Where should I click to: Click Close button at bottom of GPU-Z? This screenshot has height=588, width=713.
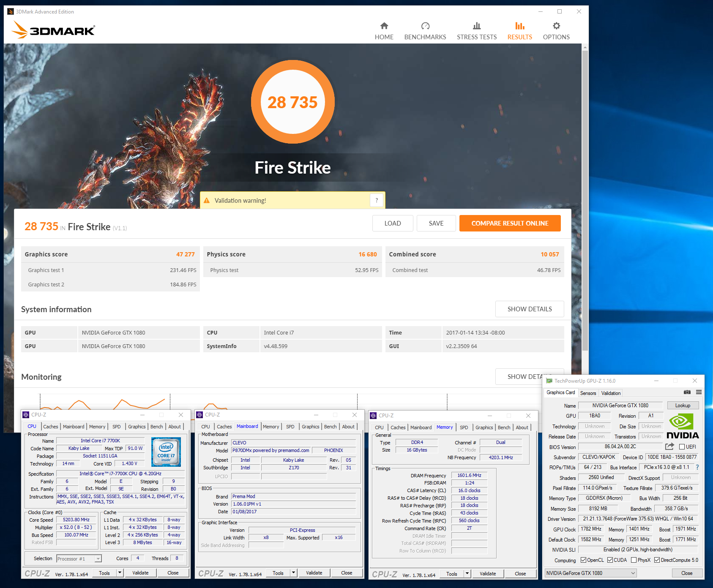[687, 573]
